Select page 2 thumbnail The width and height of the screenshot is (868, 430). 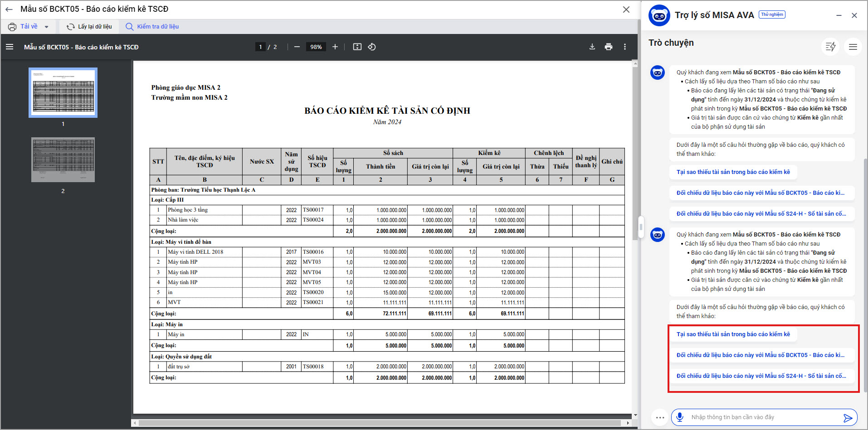point(63,159)
